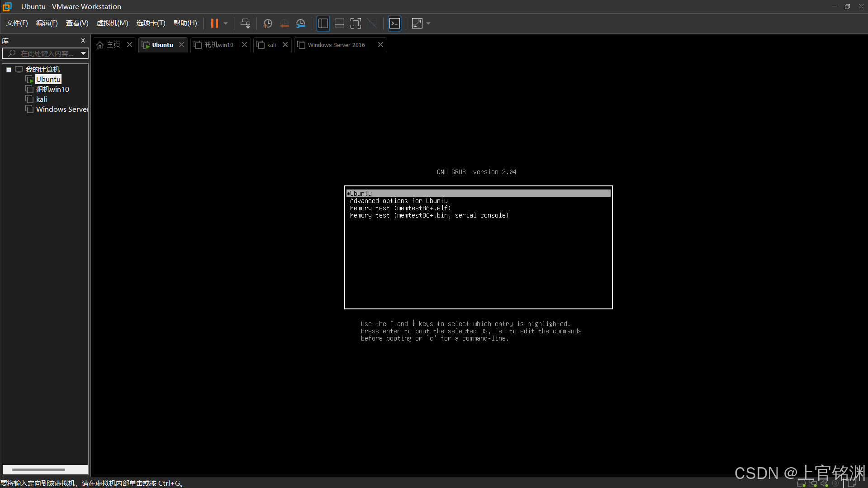Select Advanced options for Ubuntu GRUB entry

tap(398, 201)
